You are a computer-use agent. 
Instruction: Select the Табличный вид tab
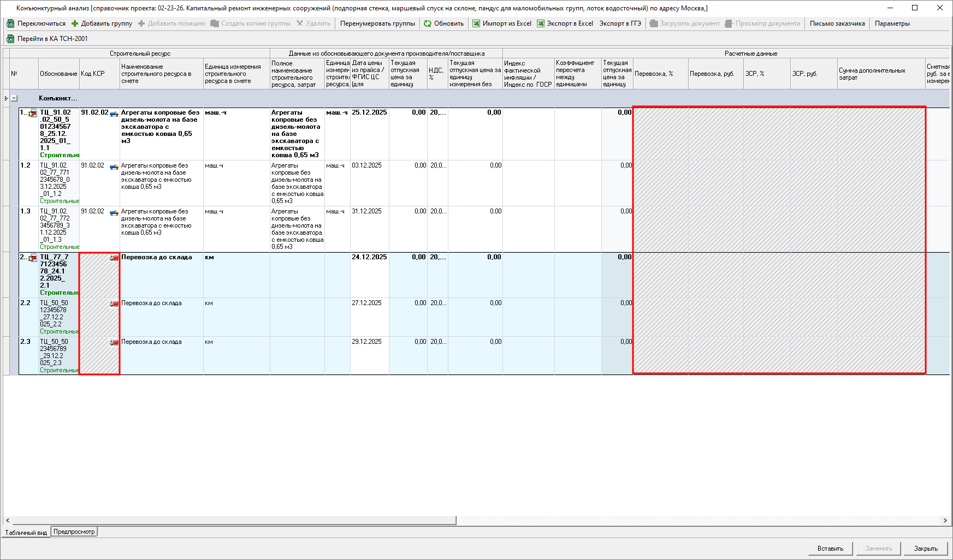[x=26, y=532]
